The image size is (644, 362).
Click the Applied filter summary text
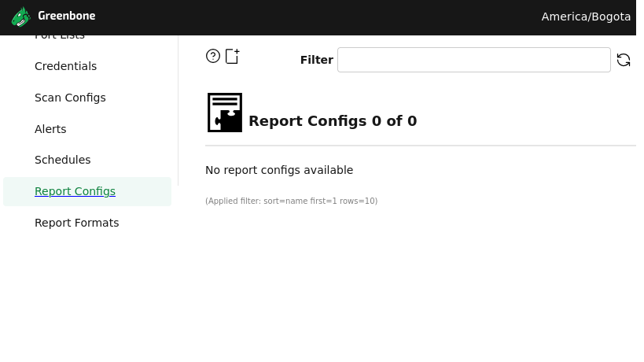pyautogui.click(x=291, y=201)
